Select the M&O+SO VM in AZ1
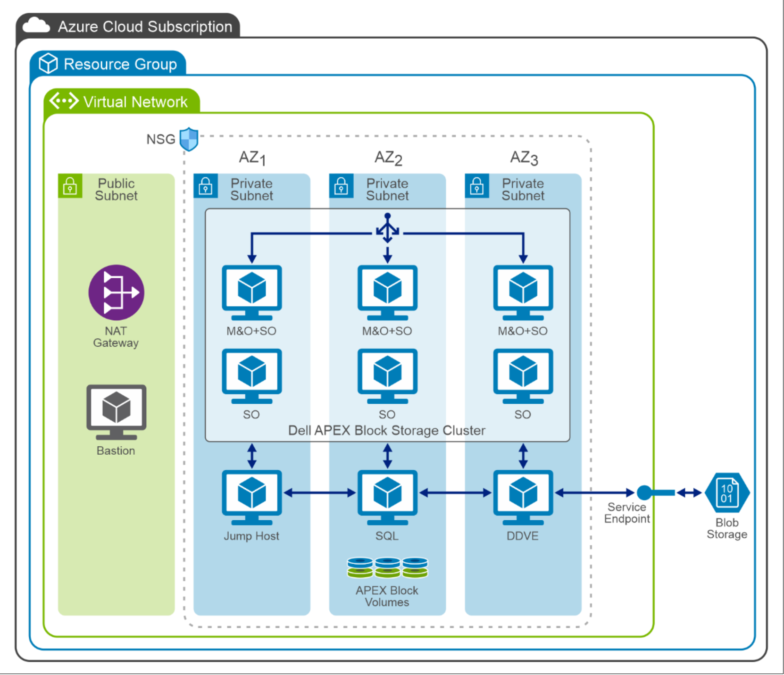The image size is (784, 675). tap(252, 292)
